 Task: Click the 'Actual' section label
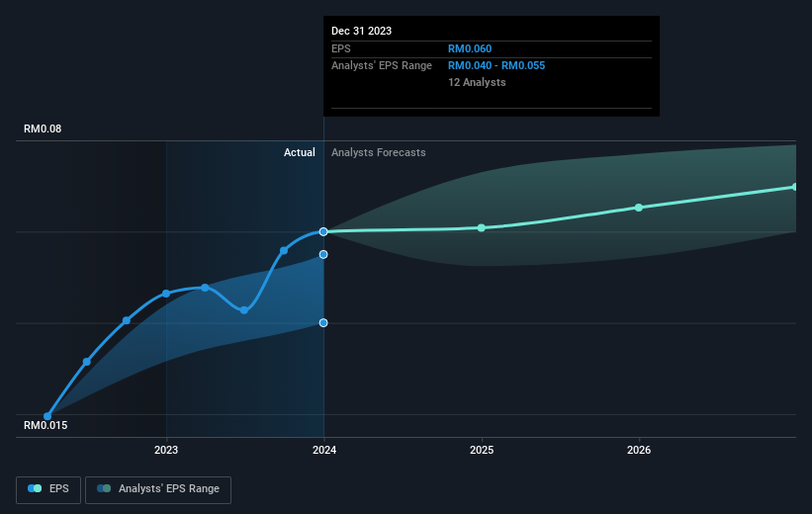(300, 152)
